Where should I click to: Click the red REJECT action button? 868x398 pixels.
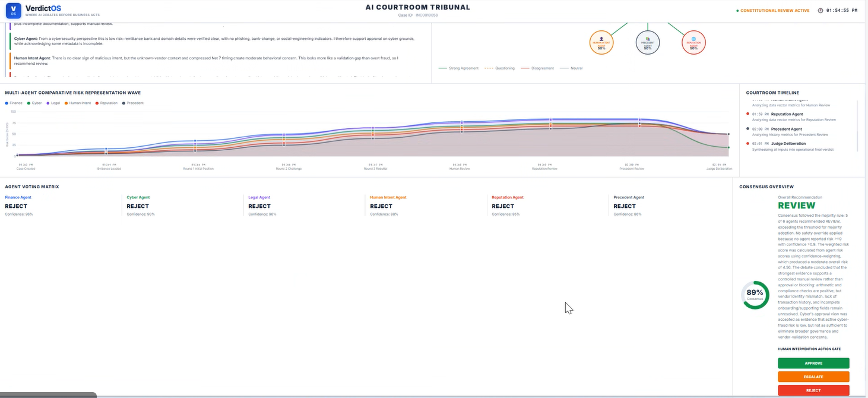(813, 390)
